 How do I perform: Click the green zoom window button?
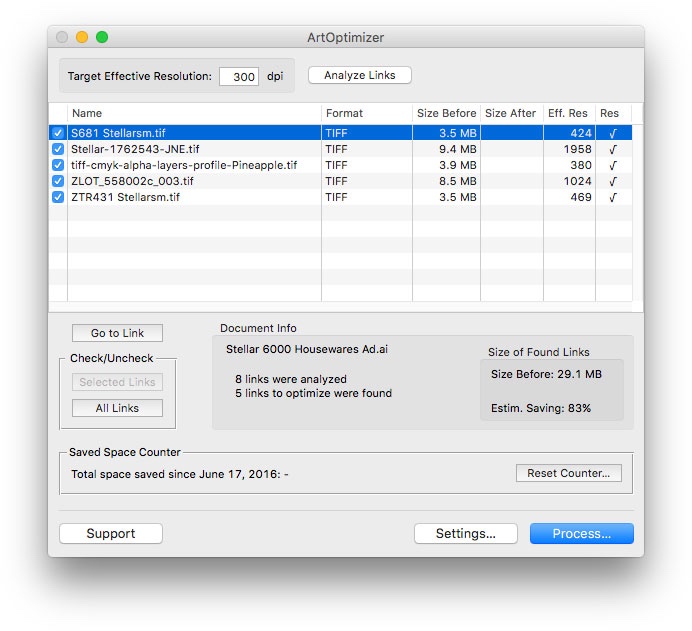[102, 38]
